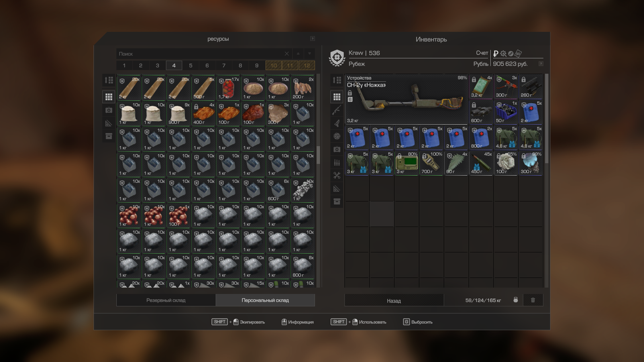Select the 4x ration pack 3,2 кг
Image resolution: width=644 pixels, height=362 pixels.
[x=481, y=86]
